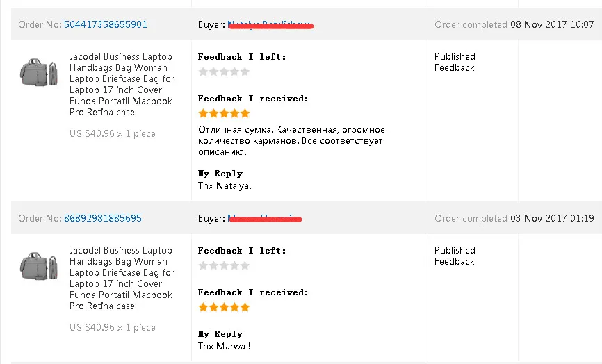This screenshot has width=602, height=364.
Task: Click empty star rating in second order
Action: click(224, 265)
